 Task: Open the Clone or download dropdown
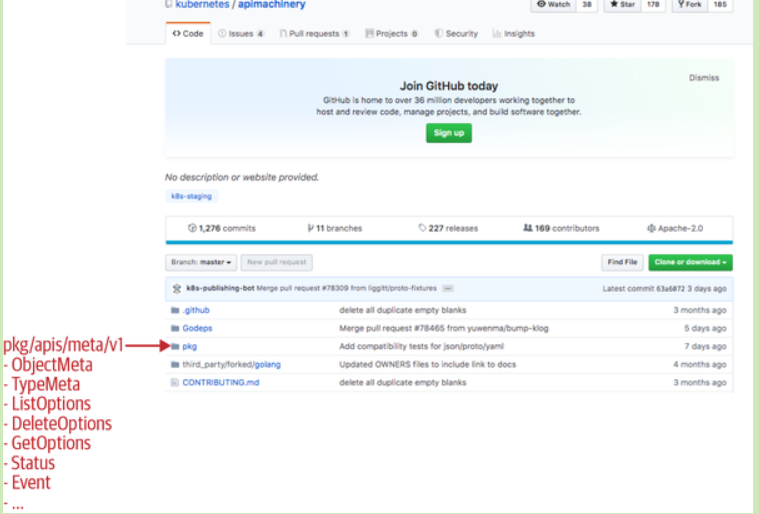[x=690, y=262]
